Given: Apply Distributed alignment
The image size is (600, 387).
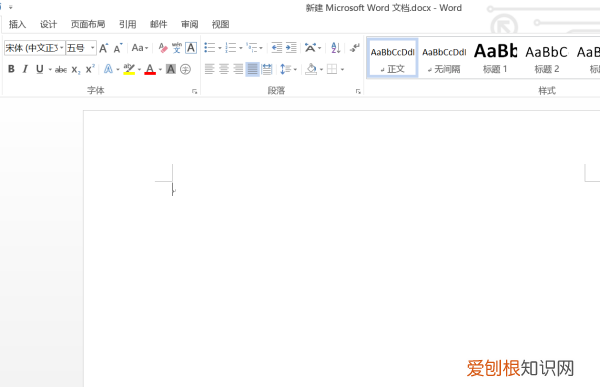Looking at the screenshot, I should pyautogui.click(x=267, y=69).
